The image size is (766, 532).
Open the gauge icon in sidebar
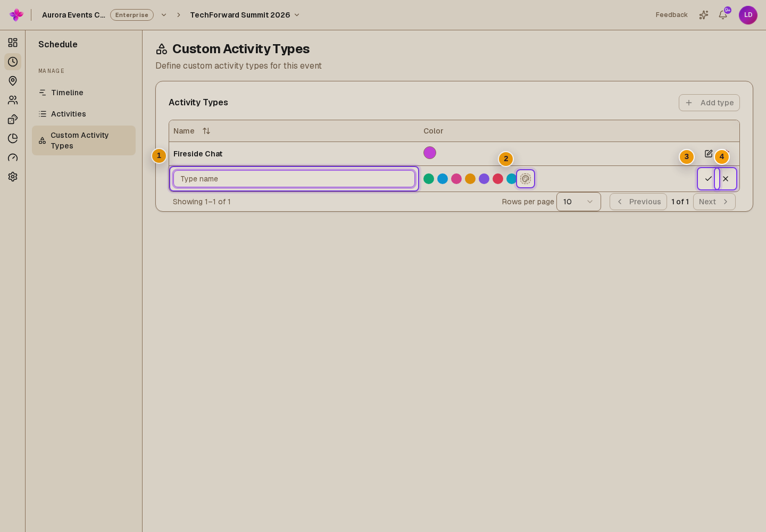pyautogui.click(x=13, y=157)
